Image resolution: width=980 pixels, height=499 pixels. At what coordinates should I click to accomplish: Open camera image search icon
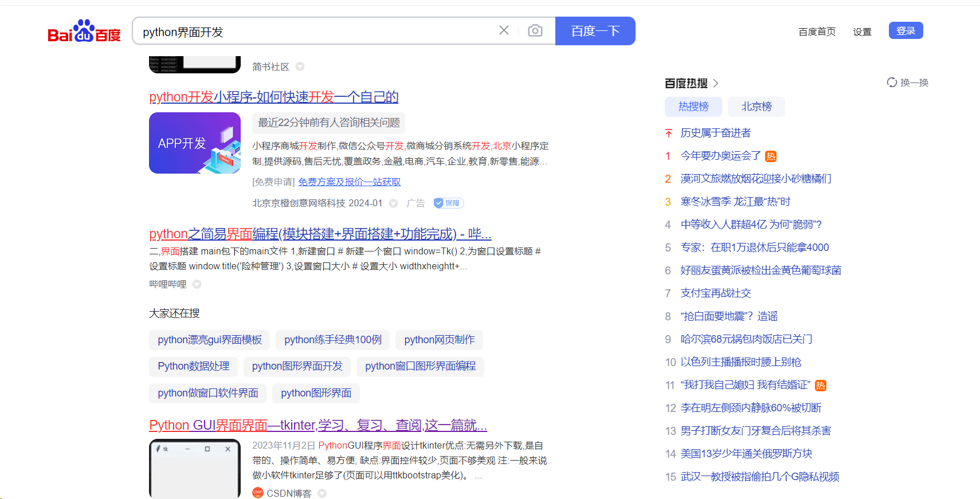535,30
